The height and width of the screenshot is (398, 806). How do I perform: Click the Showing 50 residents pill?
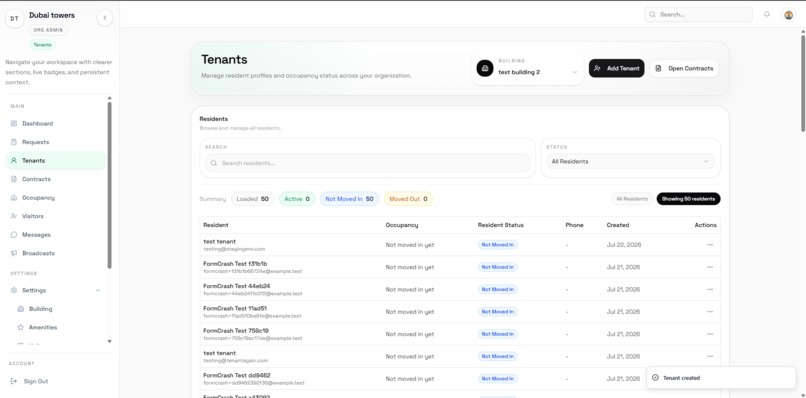(688, 199)
